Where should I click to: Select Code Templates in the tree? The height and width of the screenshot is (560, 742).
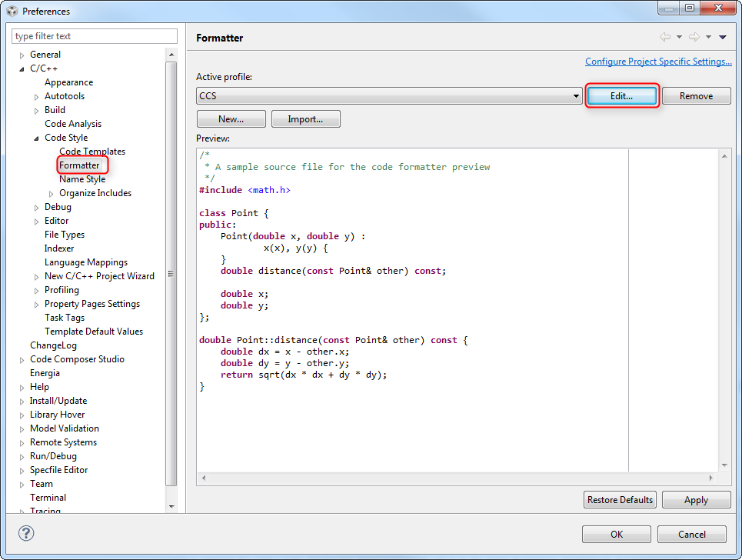click(x=92, y=152)
